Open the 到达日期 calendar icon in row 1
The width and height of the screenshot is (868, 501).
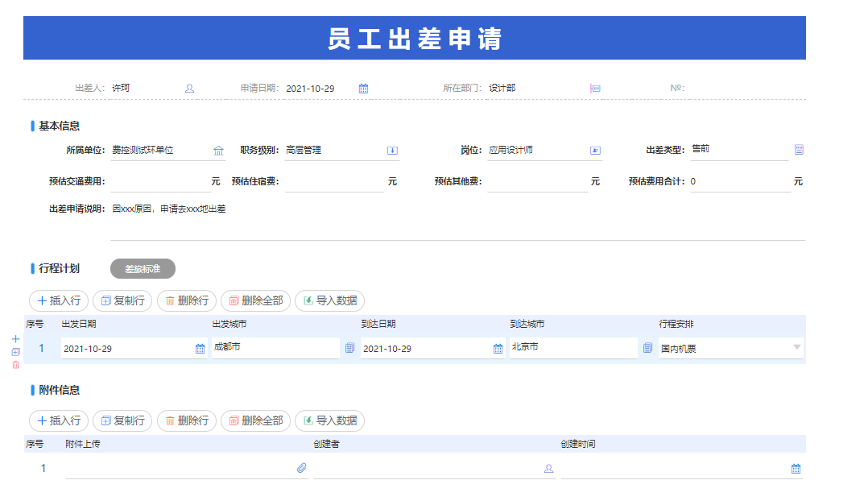(498, 349)
